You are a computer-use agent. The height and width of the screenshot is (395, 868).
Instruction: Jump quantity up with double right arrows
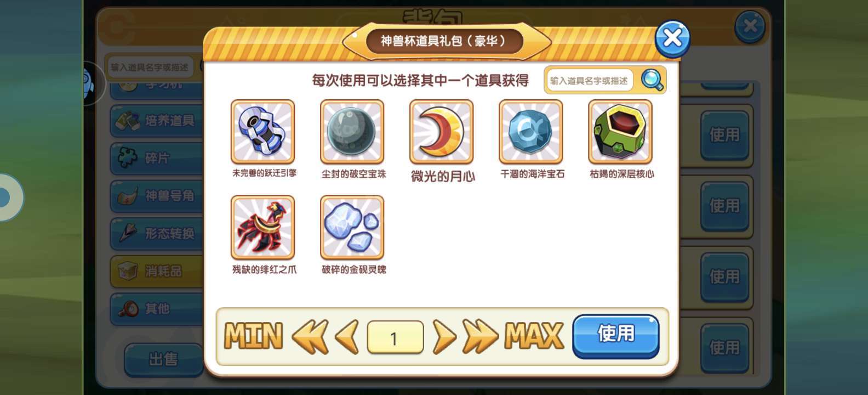(x=480, y=336)
